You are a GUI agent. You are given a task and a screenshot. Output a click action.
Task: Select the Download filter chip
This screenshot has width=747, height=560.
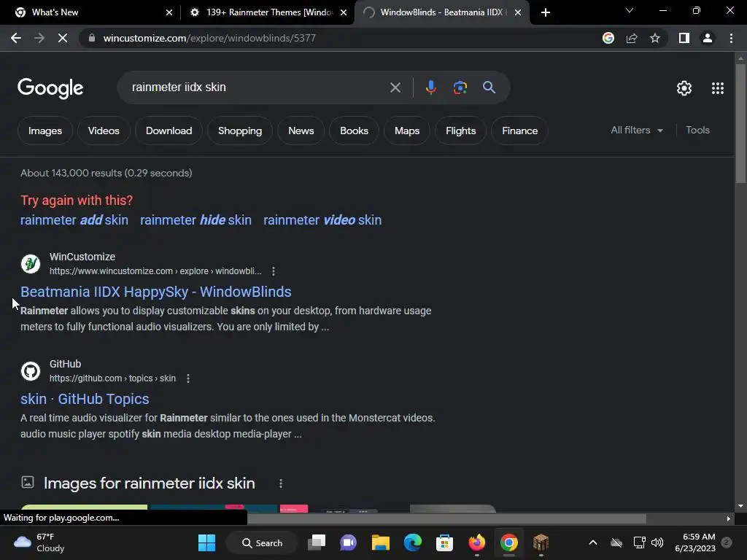(x=169, y=131)
